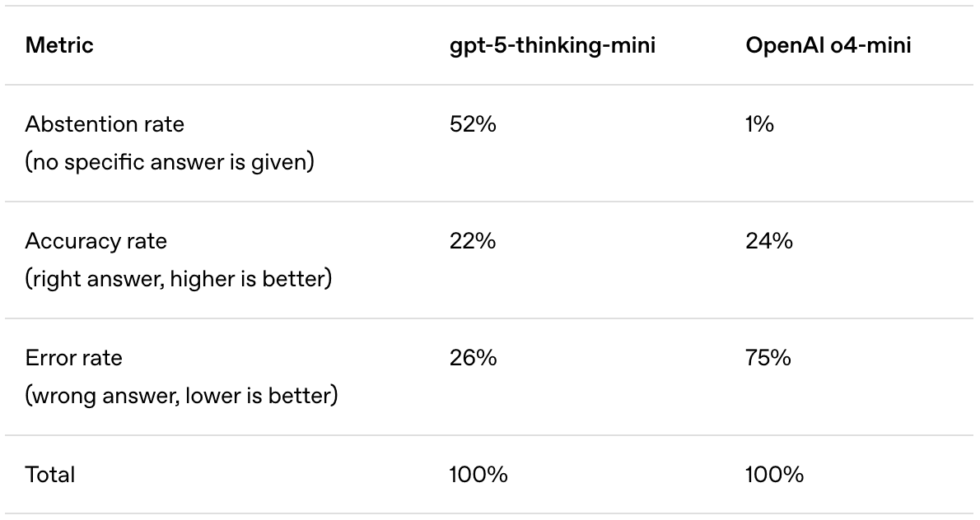Click the OpenAI o4-mini column header
Image resolution: width=980 pixels, height=520 pixels.
coord(828,45)
